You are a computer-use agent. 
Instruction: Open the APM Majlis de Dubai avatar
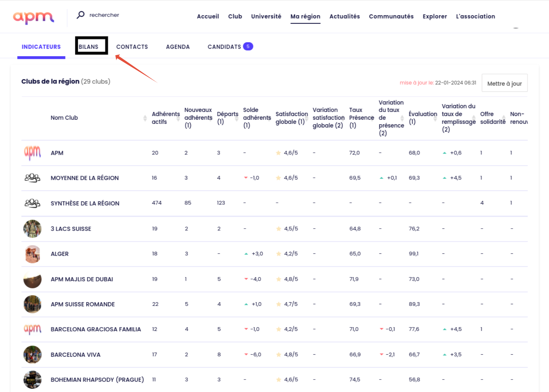point(32,279)
